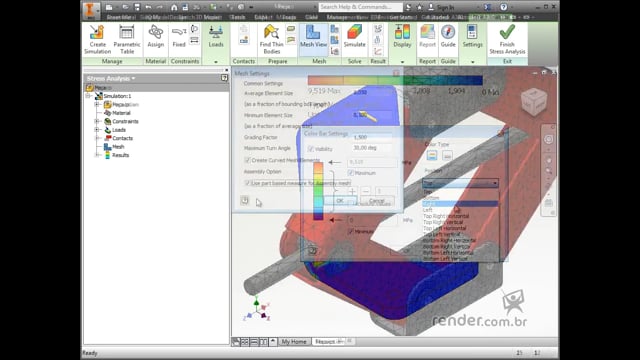The height and width of the screenshot is (360, 640).
Task: Choose Left in Position list
Action: pyautogui.click(x=460, y=210)
